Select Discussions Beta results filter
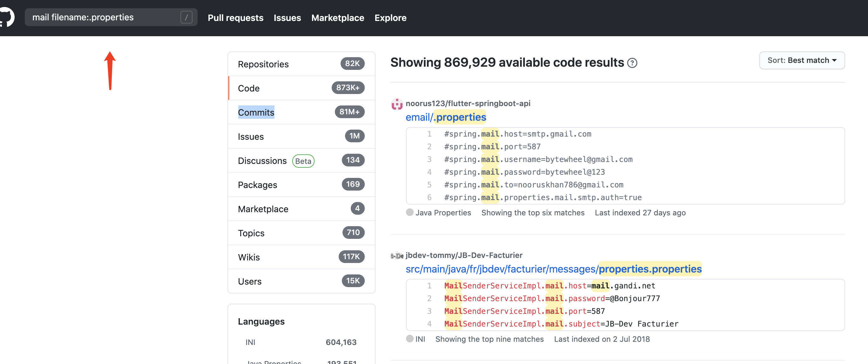The width and height of the screenshot is (868, 364). click(x=302, y=161)
